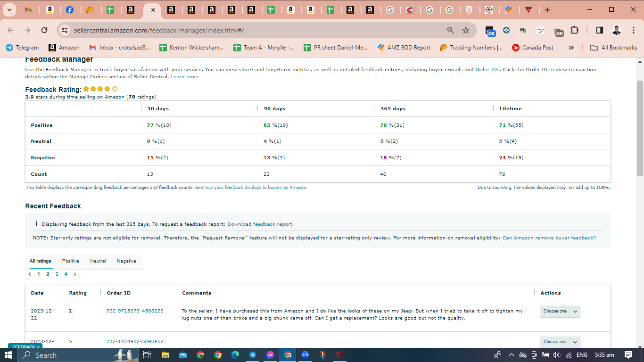
Task: Switch to the Positive feedback tab
Action: tap(71, 261)
